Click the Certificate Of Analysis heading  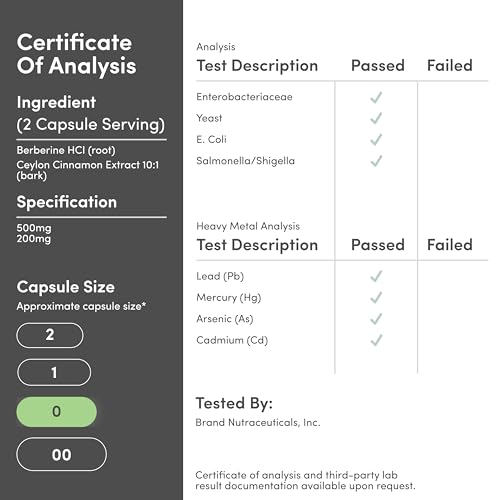pyautogui.click(x=76, y=54)
